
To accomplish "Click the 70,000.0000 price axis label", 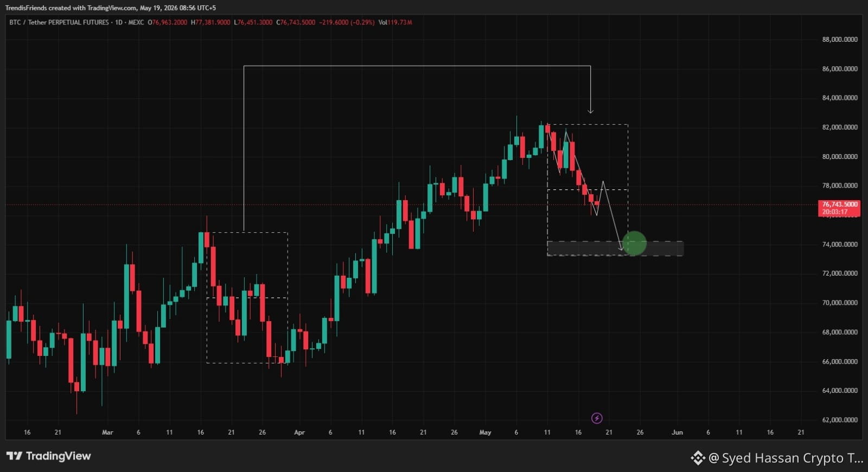I will (840, 303).
